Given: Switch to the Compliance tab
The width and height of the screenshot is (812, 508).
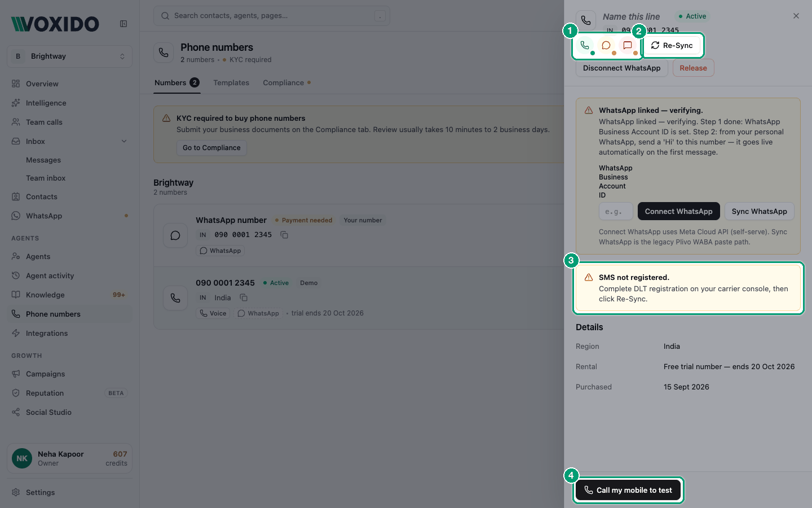Looking at the screenshot, I should click(286, 82).
